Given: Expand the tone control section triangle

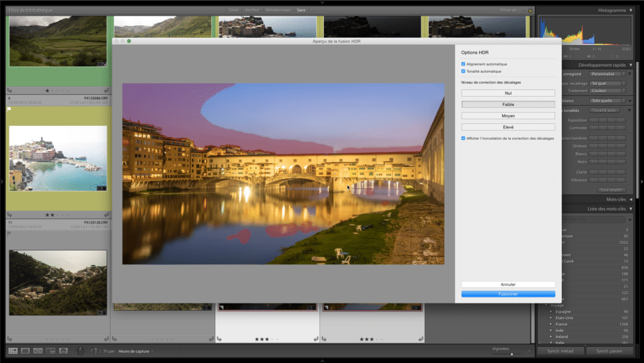Looking at the screenshot, I should click(x=631, y=111).
